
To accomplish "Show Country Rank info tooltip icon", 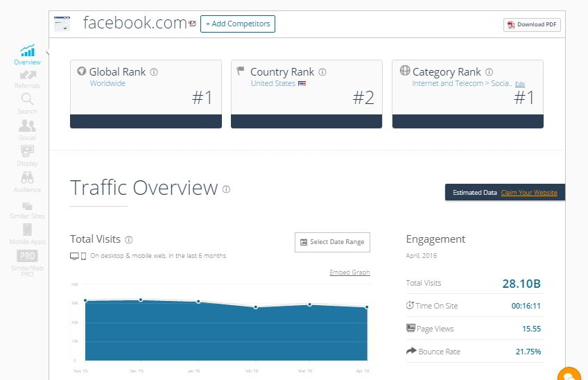I will (x=322, y=72).
